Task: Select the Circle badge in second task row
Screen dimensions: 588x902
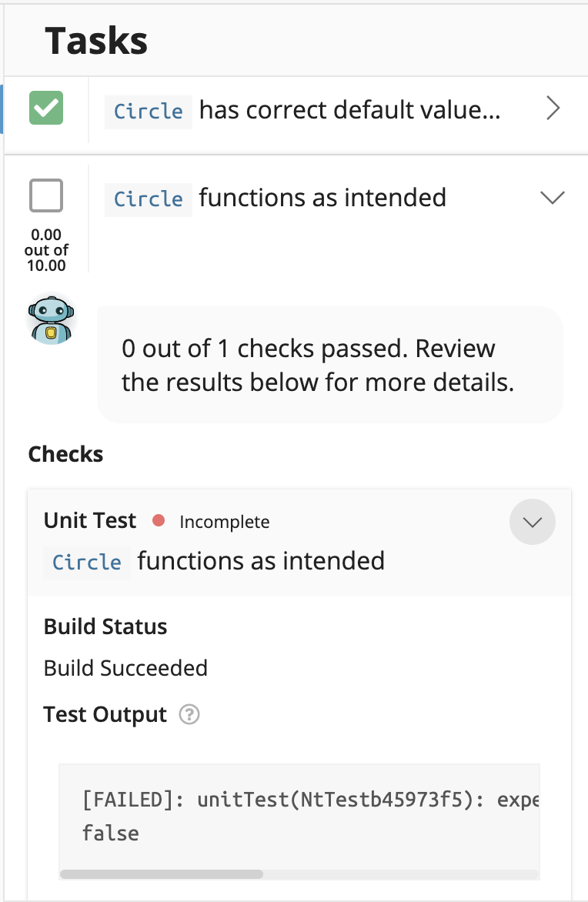Action: pyautogui.click(x=148, y=199)
